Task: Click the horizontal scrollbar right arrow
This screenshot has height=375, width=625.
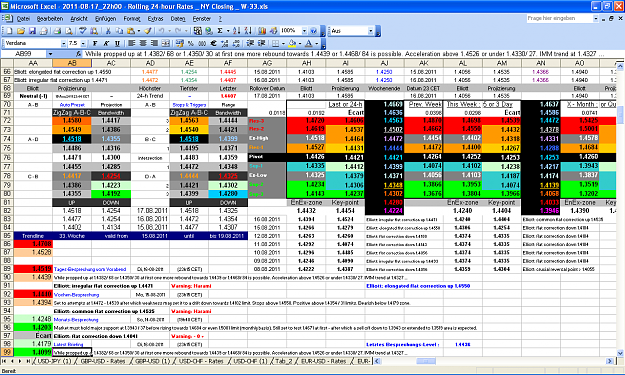Action: coord(609,361)
